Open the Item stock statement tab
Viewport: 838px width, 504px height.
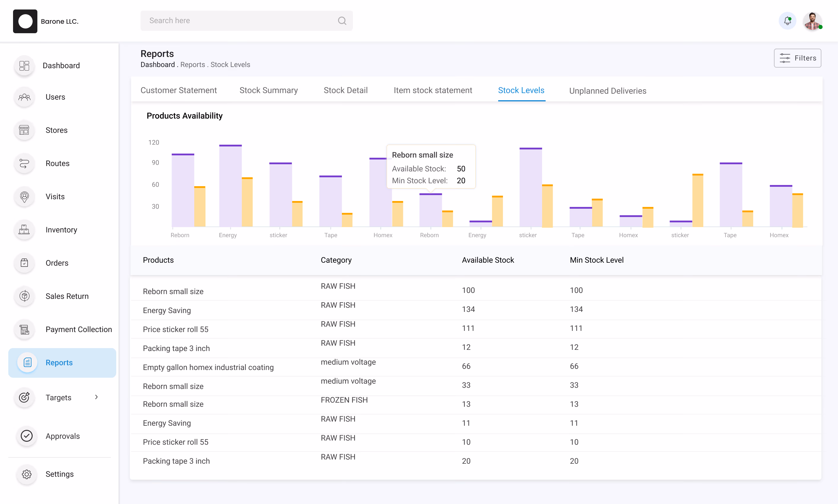433,90
